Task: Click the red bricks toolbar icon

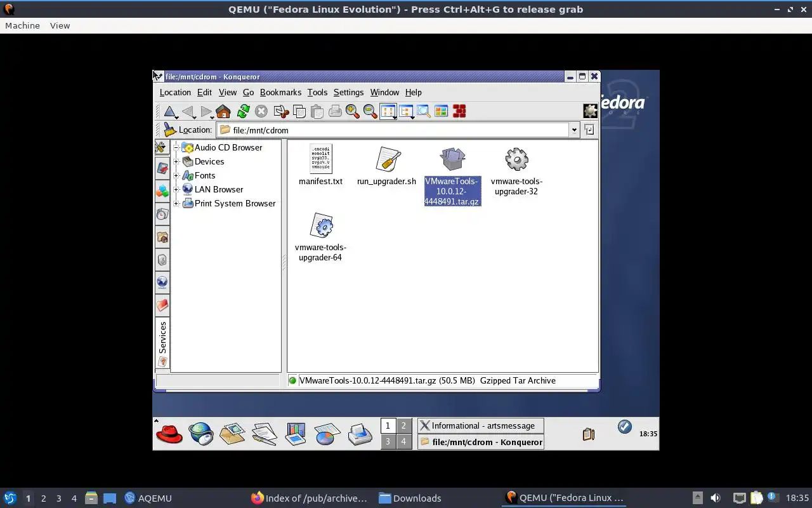Action: (459, 112)
